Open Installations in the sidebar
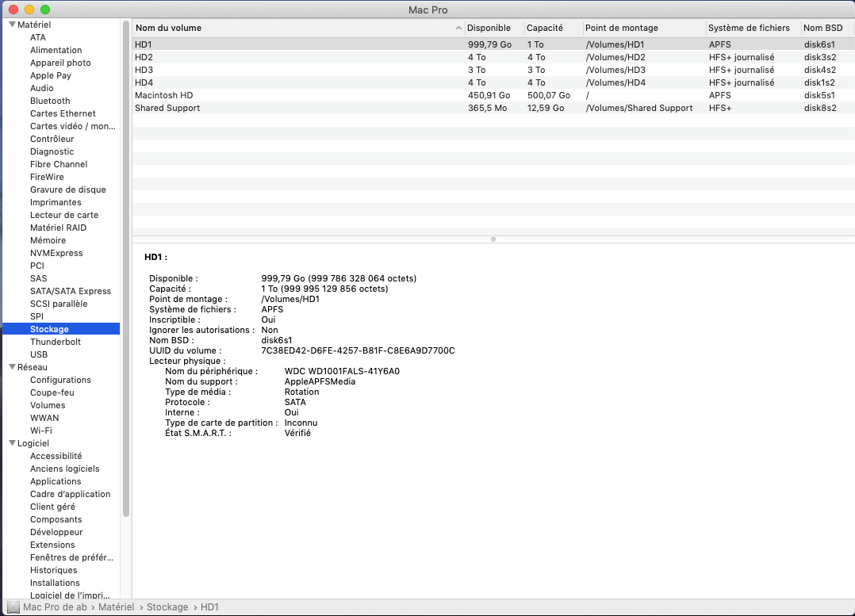Viewport: 855px width, 616px height. coord(55,583)
